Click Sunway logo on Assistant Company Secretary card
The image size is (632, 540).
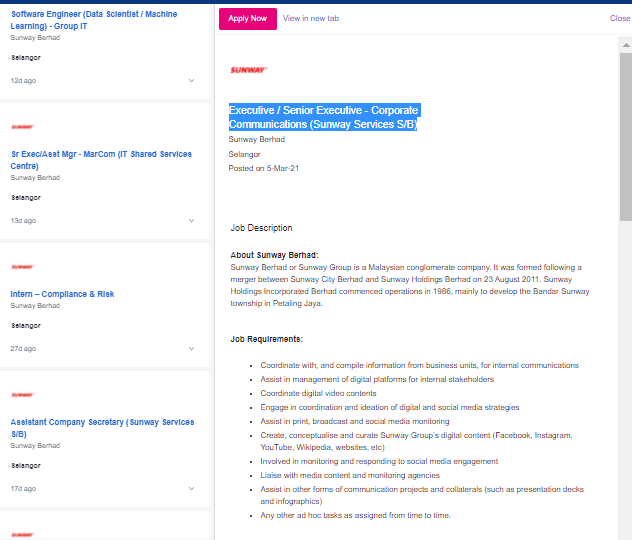(22, 395)
